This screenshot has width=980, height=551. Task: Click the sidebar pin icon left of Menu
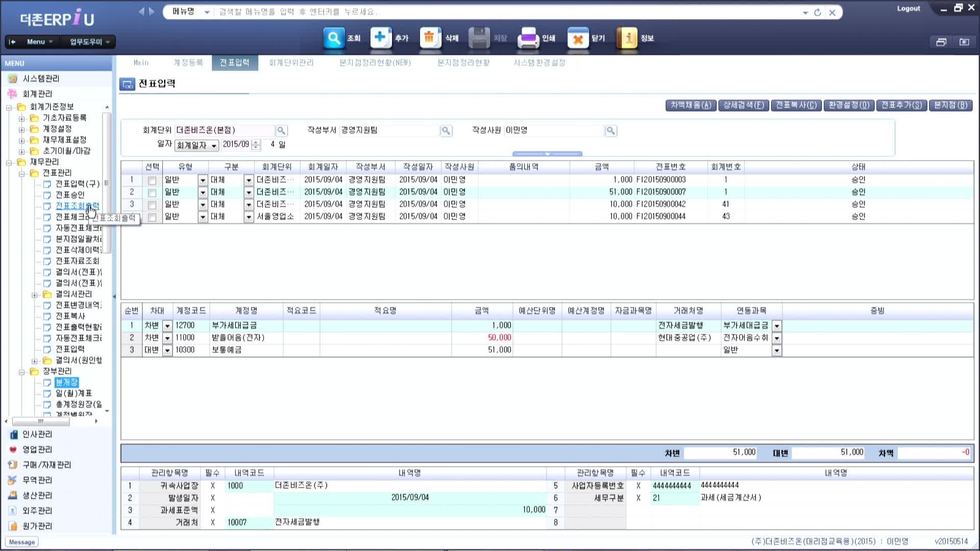pos(13,42)
